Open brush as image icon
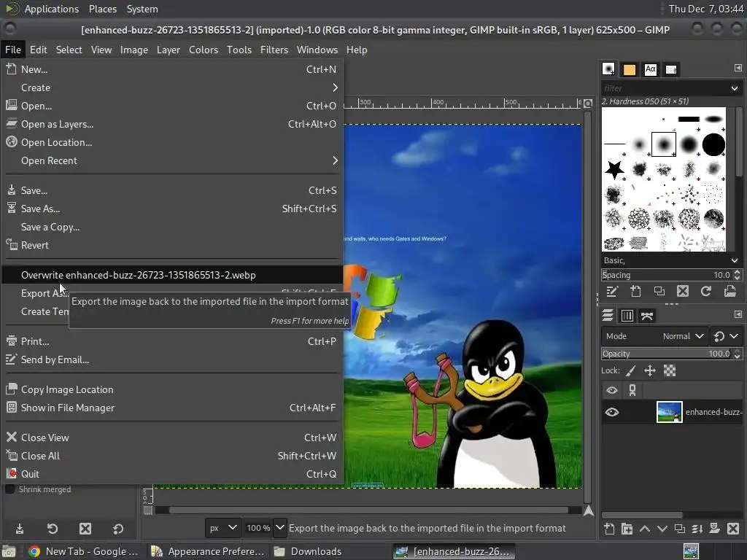747x560 pixels. coord(729,292)
